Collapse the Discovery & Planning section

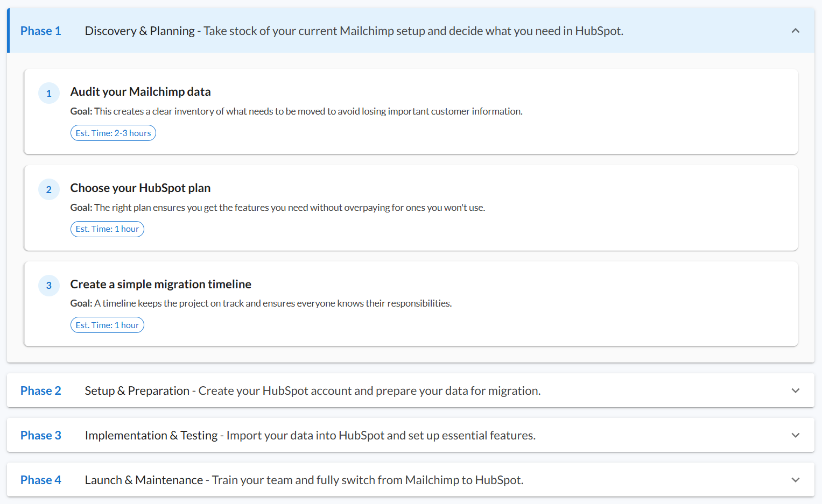coord(377,31)
